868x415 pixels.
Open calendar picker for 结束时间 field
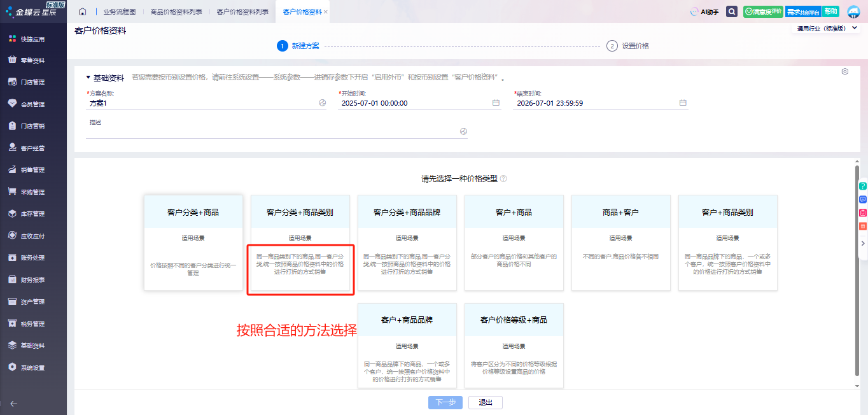[x=682, y=103]
